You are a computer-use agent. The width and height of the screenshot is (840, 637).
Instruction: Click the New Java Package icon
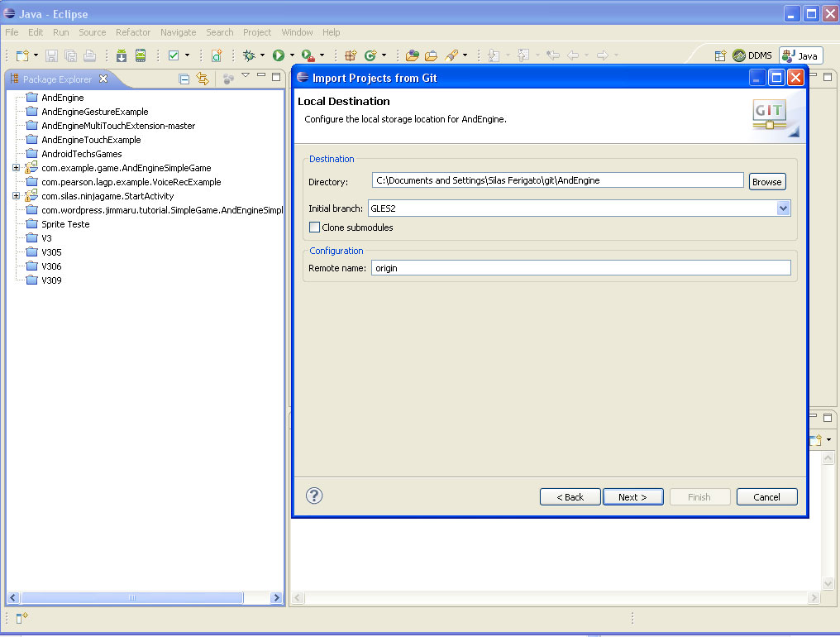pos(351,55)
